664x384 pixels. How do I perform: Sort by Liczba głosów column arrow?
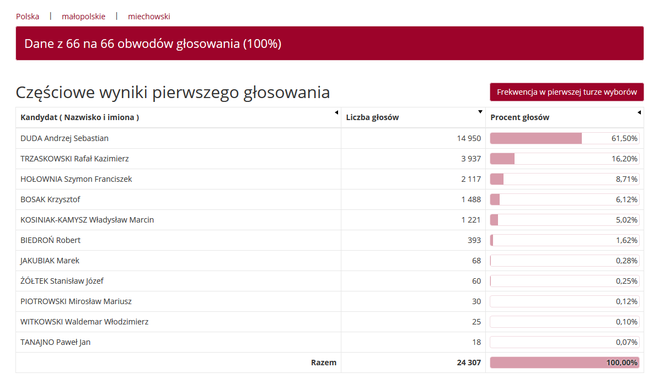point(480,112)
